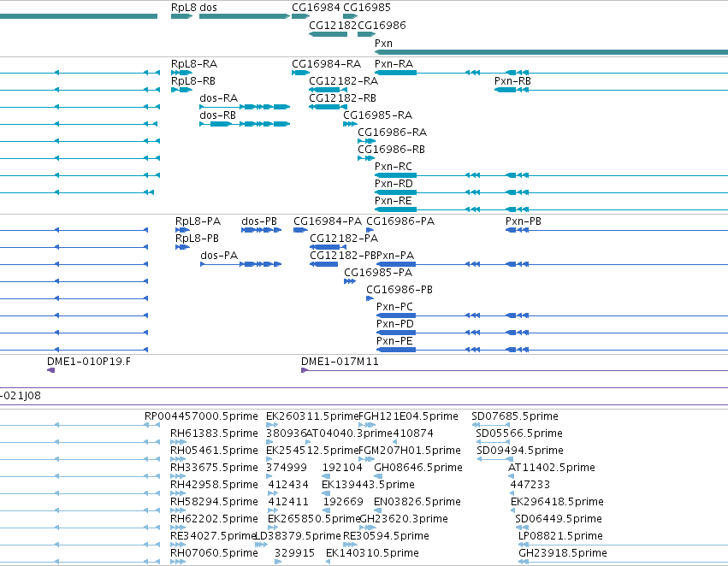728x566 pixels.
Task: Click protein Pxn-PB label
Action: tap(524, 221)
